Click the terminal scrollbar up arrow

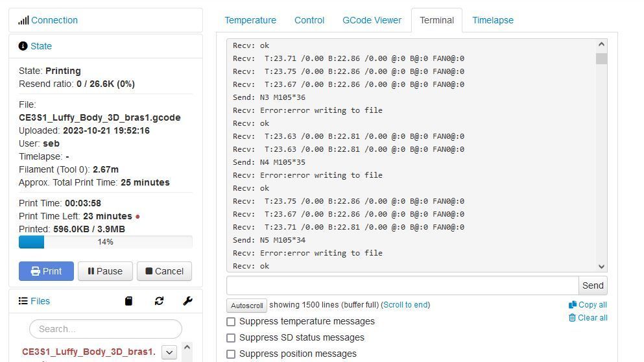[601, 44]
